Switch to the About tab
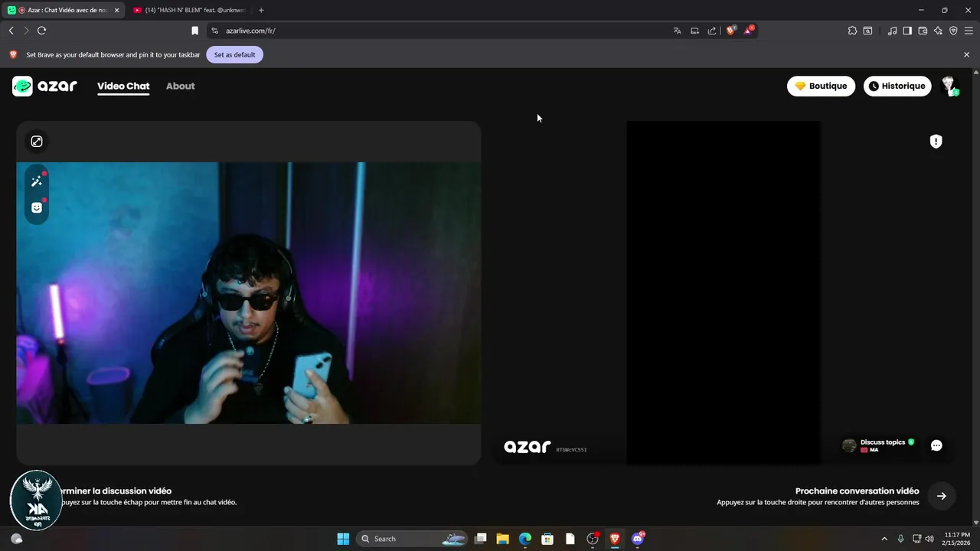Viewport: 980px width, 551px height. pyautogui.click(x=181, y=86)
